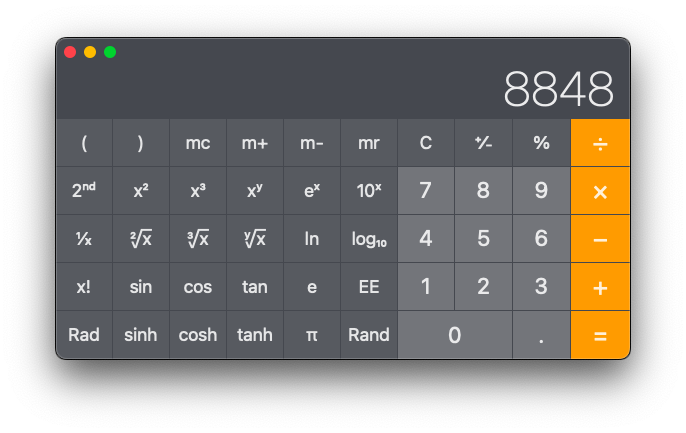Click the decimal point key
686x433 pixels.
click(541, 335)
